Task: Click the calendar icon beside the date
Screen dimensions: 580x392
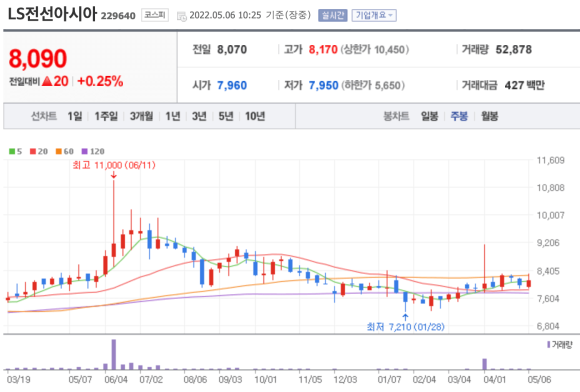Action: coord(182,16)
